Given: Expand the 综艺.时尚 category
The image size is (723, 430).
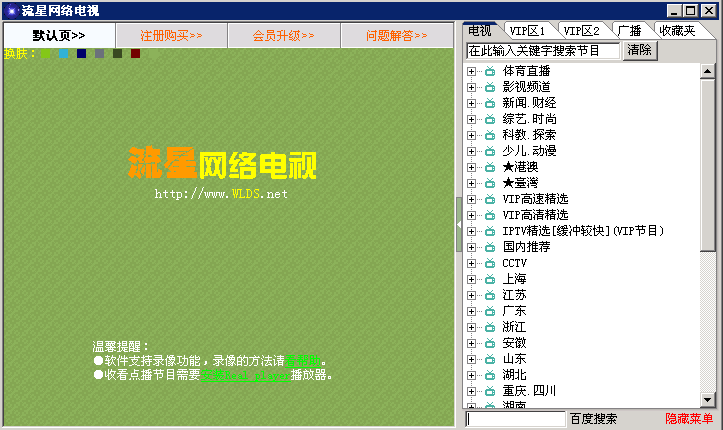Looking at the screenshot, I should [x=471, y=119].
